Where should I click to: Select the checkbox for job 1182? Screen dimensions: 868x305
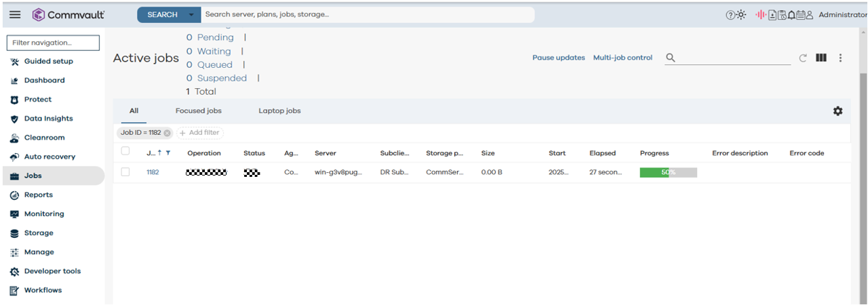click(125, 172)
